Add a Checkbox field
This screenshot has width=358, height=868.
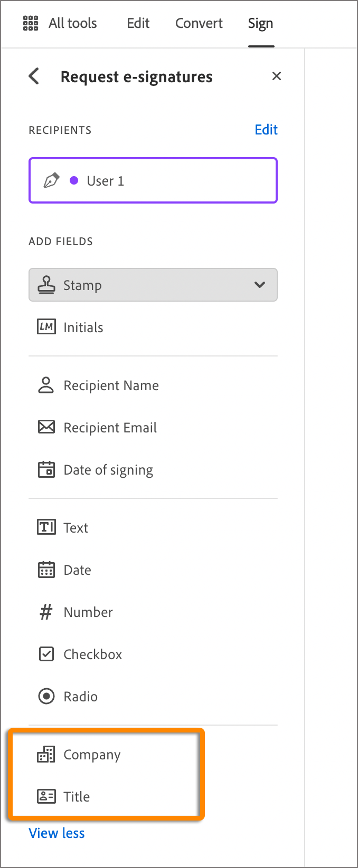coord(92,654)
